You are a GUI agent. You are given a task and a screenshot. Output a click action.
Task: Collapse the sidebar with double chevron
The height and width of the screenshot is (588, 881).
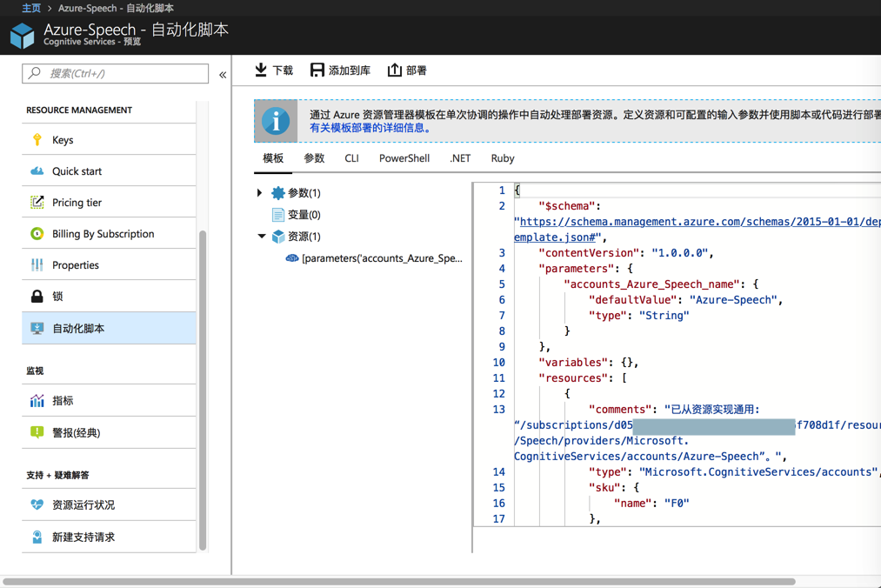point(223,75)
